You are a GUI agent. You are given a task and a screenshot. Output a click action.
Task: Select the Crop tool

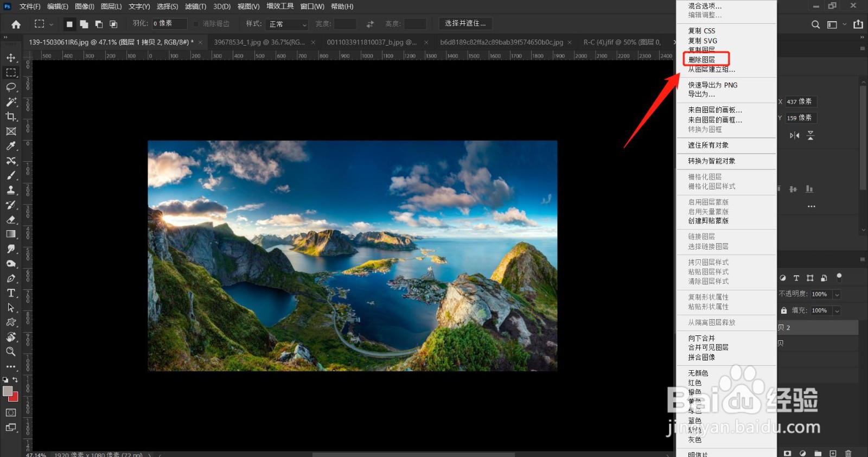[11, 116]
